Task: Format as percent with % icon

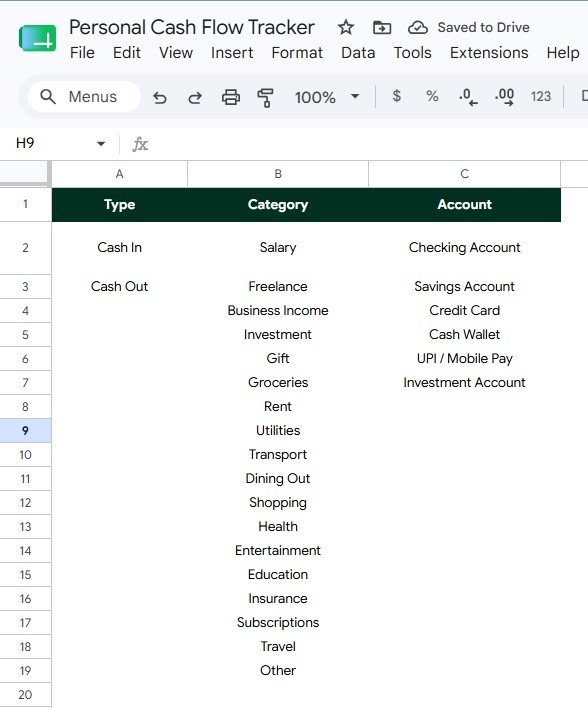Action: pyautogui.click(x=432, y=96)
